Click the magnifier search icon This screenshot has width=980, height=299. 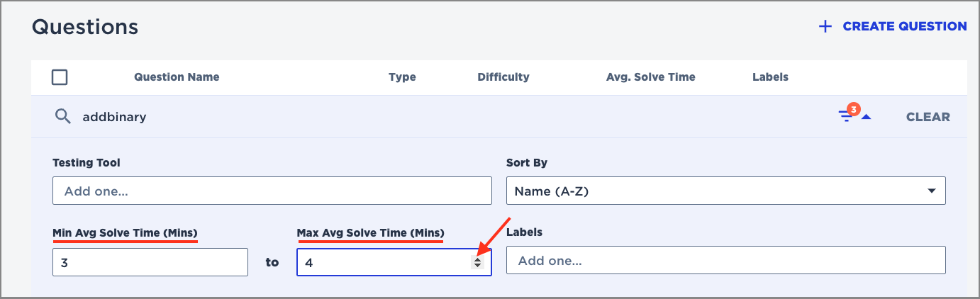point(63,117)
